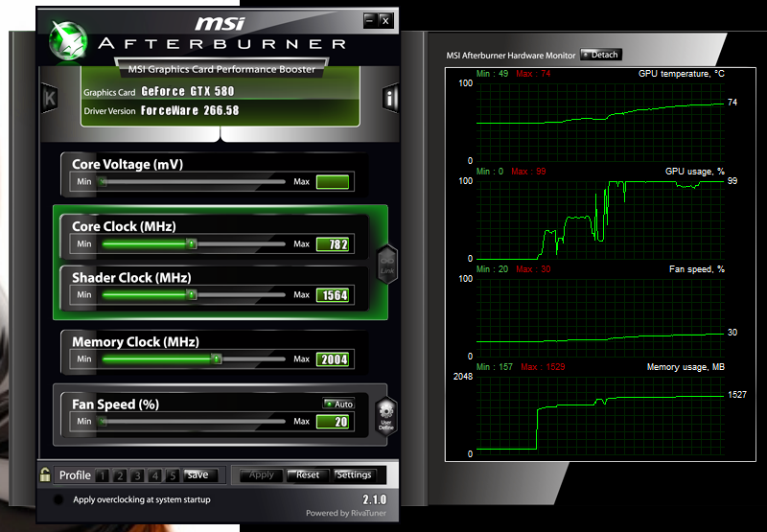Open the Kombustor K side button
Viewport: 767px width, 532px height.
50,99
